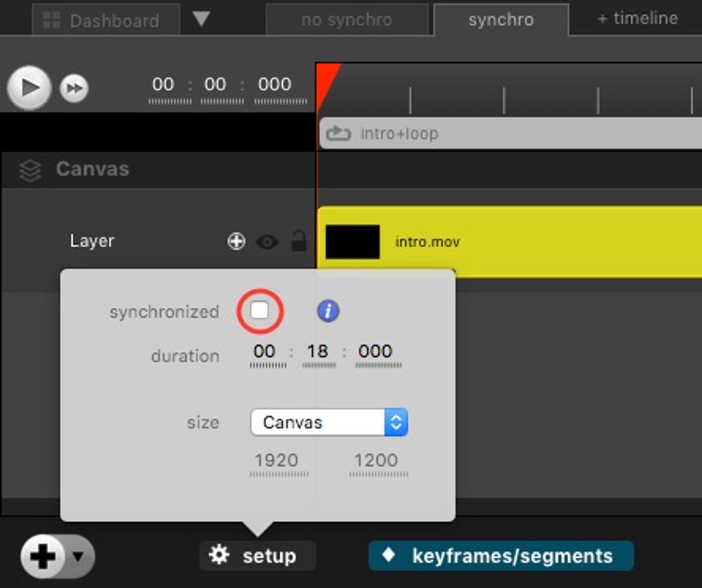
Task: Toggle the Layer lock icon
Action: [299, 241]
